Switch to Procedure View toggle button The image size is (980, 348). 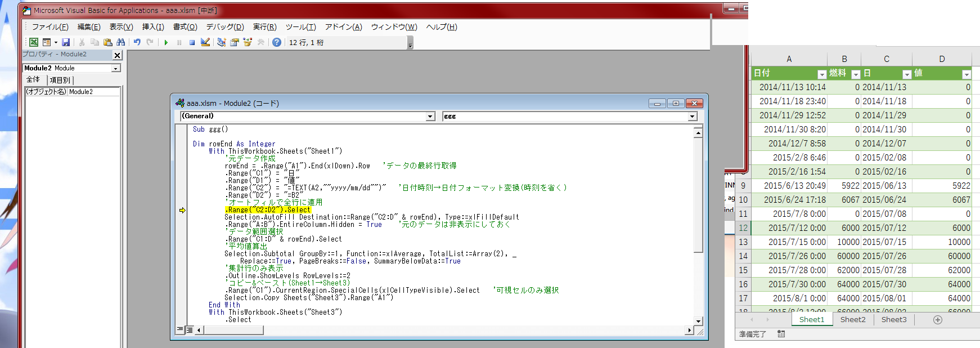click(180, 330)
